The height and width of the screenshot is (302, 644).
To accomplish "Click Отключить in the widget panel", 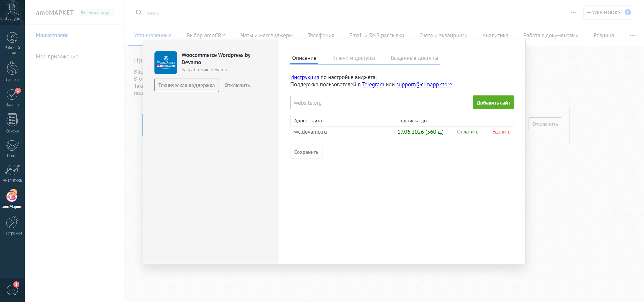I will (x=237, y=85).
